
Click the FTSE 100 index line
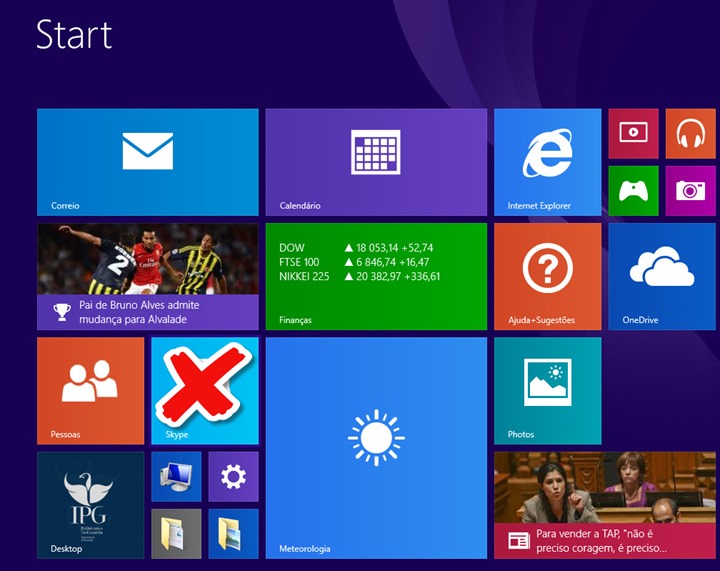354,262
